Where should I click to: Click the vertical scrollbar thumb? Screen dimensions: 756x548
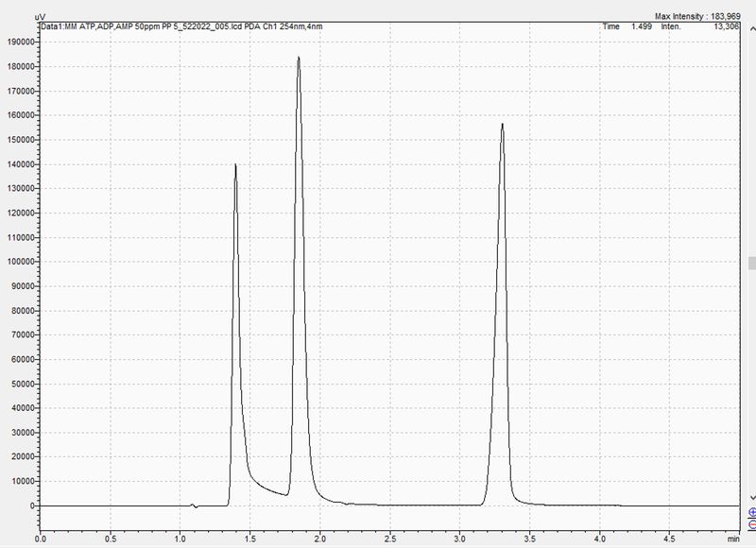pos(752,264)
